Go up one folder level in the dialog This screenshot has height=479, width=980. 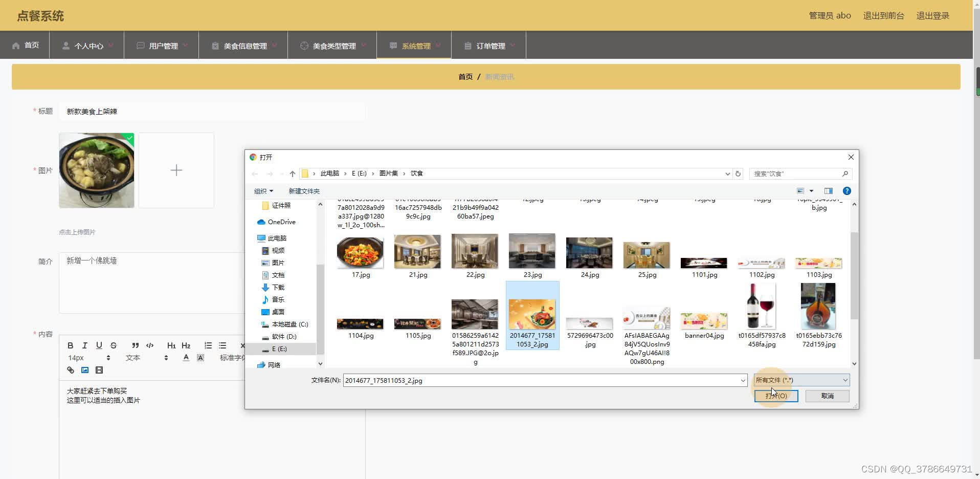[x=293, y=173]
